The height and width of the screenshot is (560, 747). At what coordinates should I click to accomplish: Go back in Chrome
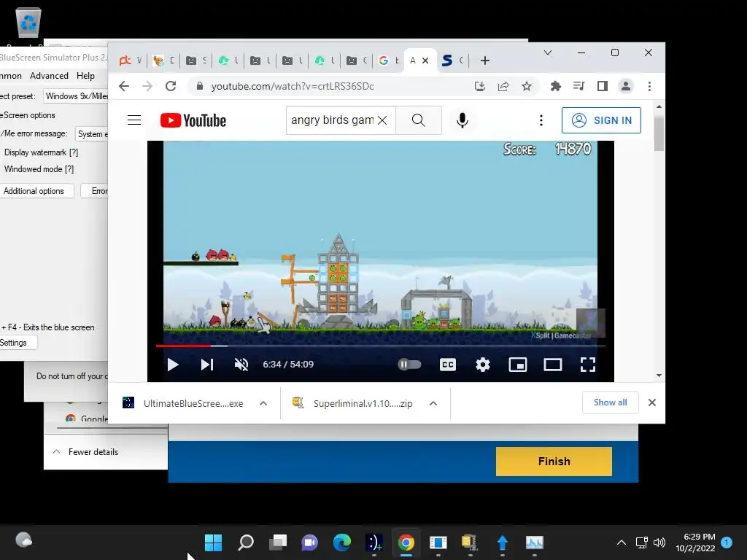[124, 86]
